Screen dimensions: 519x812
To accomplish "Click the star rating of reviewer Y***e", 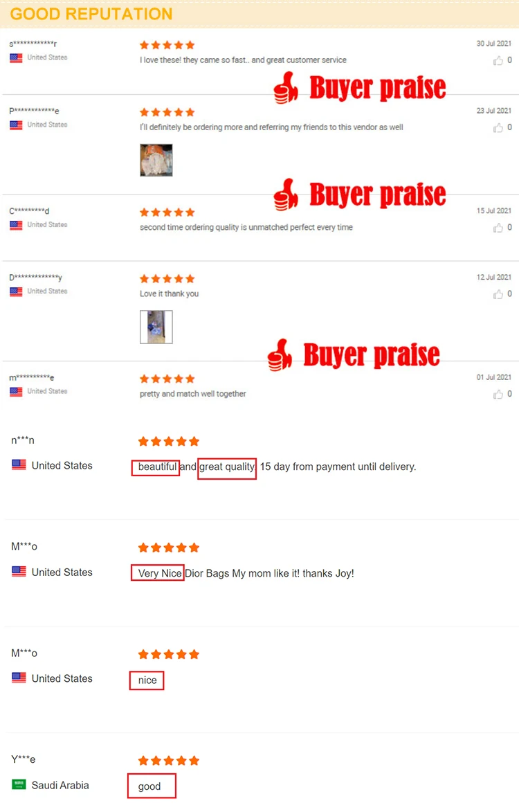I will tap(169, 761).
